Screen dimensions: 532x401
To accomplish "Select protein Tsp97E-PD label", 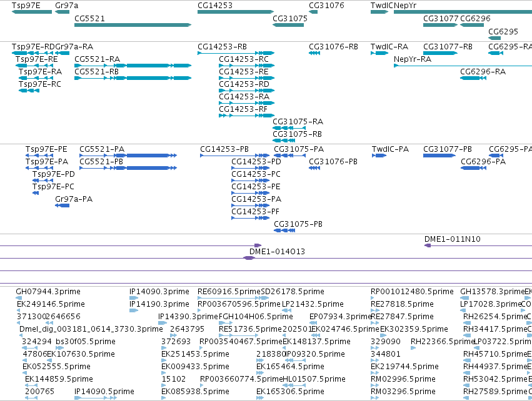I will (54, 174).
